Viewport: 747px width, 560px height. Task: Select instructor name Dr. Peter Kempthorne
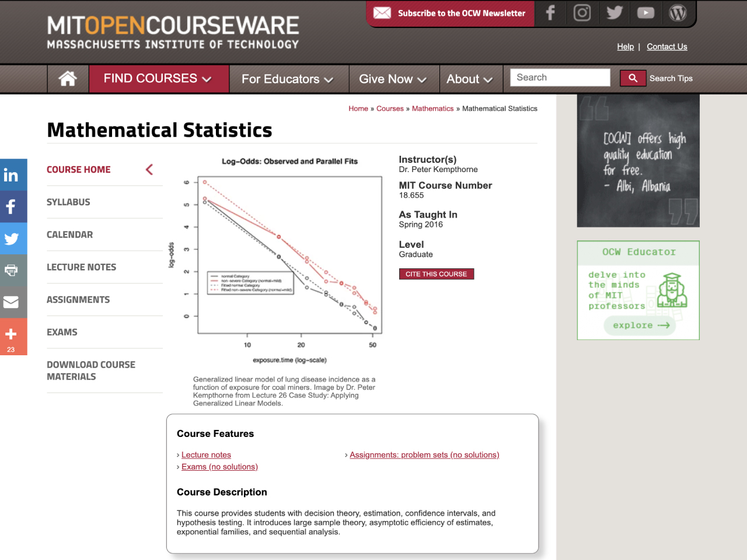point(438,170)
